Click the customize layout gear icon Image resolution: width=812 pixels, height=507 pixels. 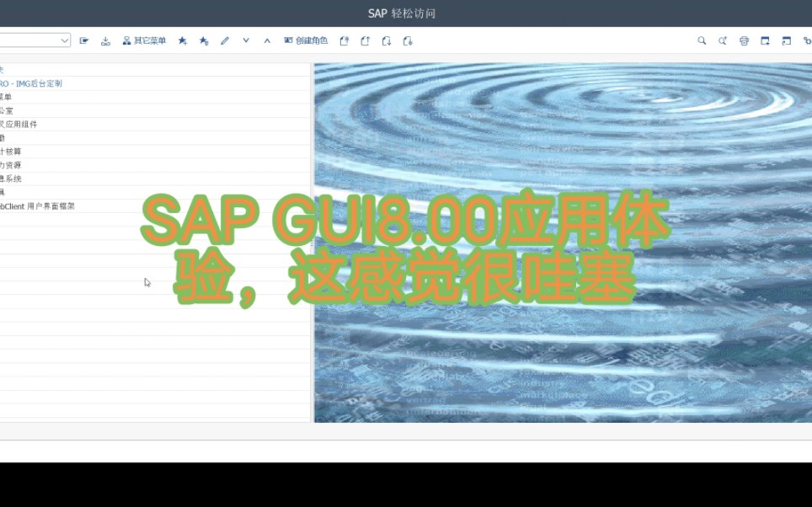point(807,40)
